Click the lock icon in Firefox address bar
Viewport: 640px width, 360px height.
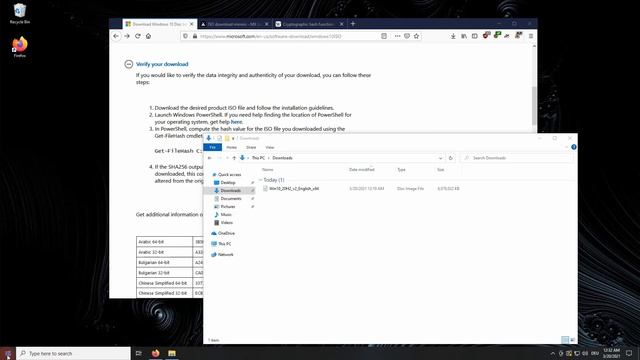pyautogui.click(x=195, y=36)
